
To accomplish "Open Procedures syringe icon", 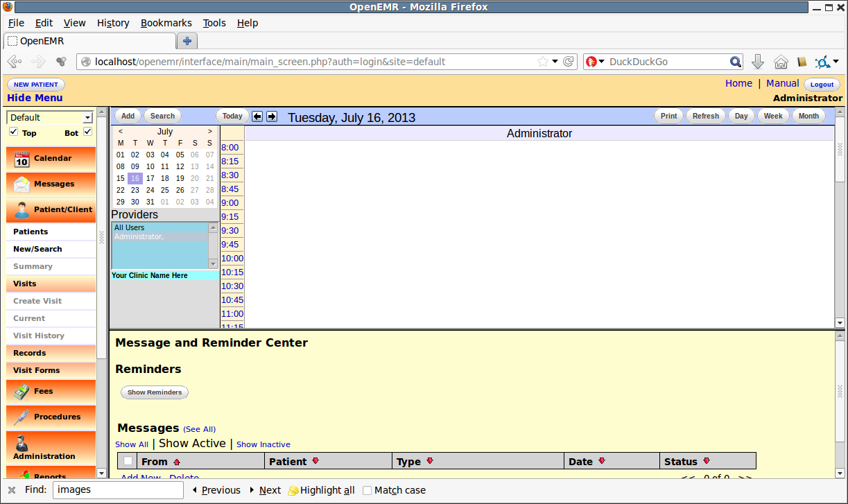I will (x=21, y=417).
